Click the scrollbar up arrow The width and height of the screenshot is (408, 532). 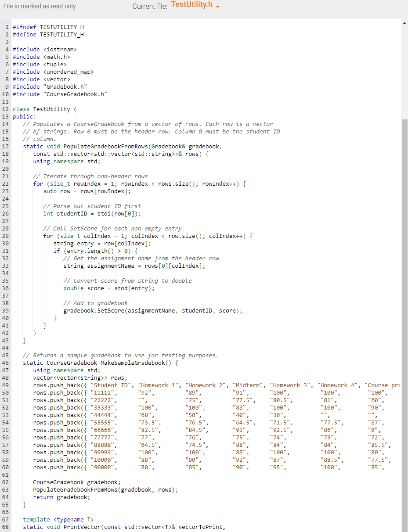[404, 22]
